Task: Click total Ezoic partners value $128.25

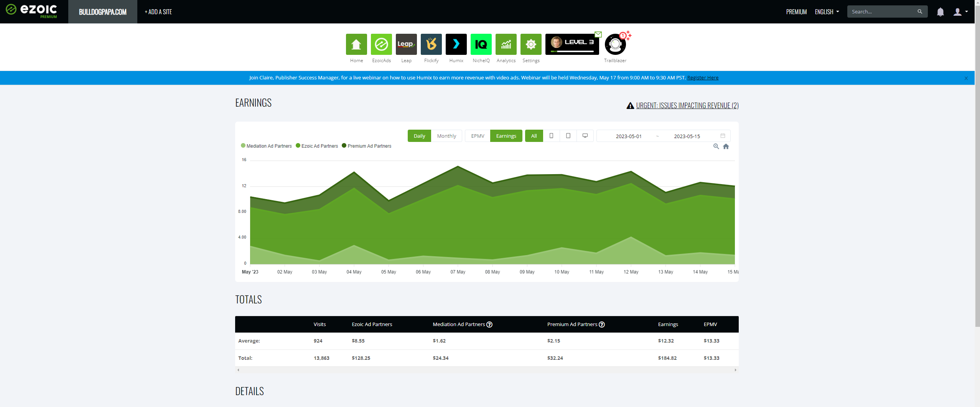Action: (361, 358)
